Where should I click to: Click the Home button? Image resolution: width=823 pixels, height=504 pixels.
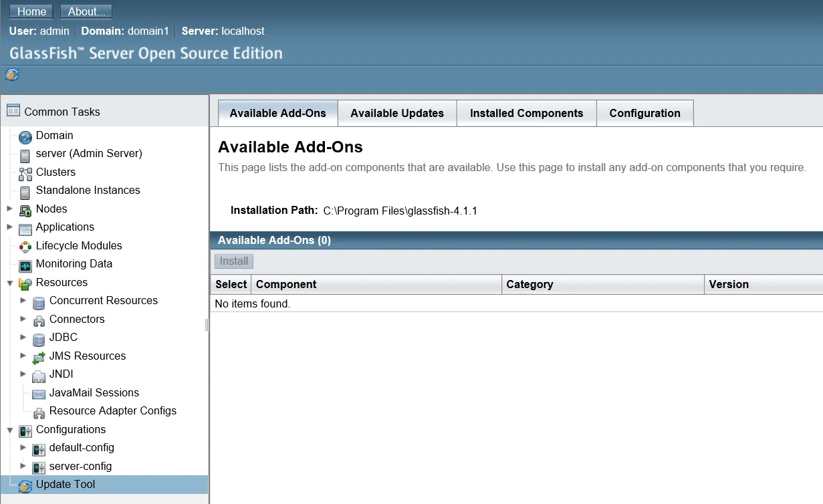click(31, 11)
